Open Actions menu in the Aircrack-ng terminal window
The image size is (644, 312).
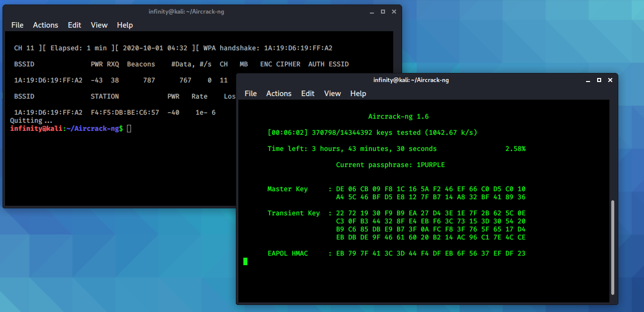(279, 94)
